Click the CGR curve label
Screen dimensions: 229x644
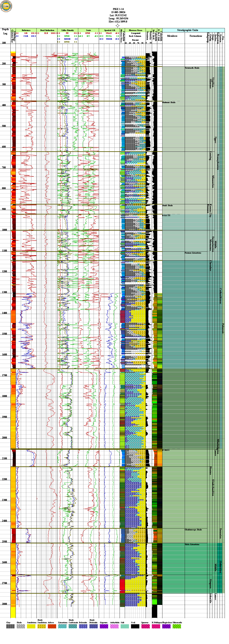point(26,36)
